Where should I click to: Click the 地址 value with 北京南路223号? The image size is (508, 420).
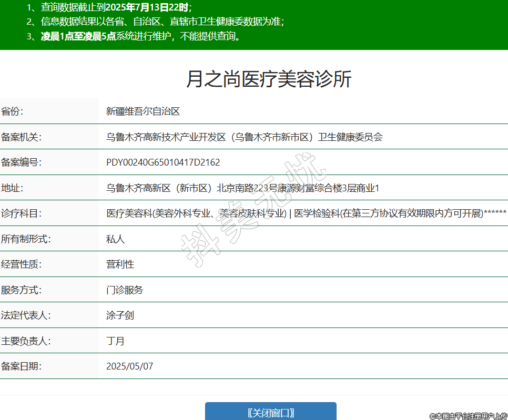pos(242,188)
